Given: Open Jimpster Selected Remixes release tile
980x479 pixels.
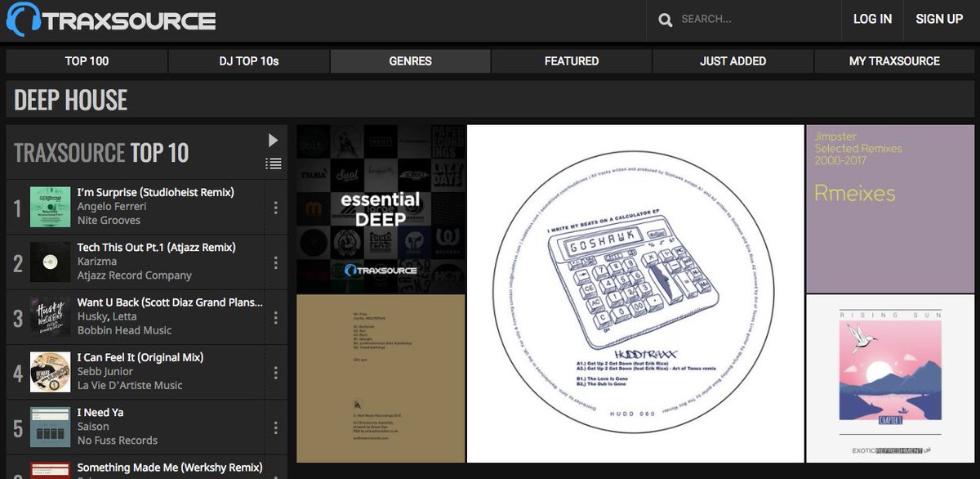Looking at the screenshot, I should 890,208.
